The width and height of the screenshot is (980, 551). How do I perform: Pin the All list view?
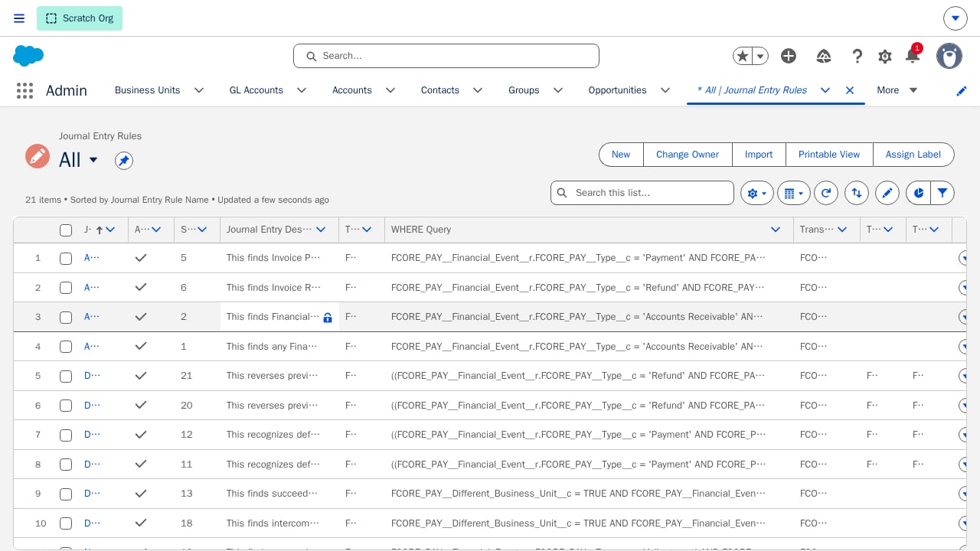pyautogui.click(x=124, y=160)
